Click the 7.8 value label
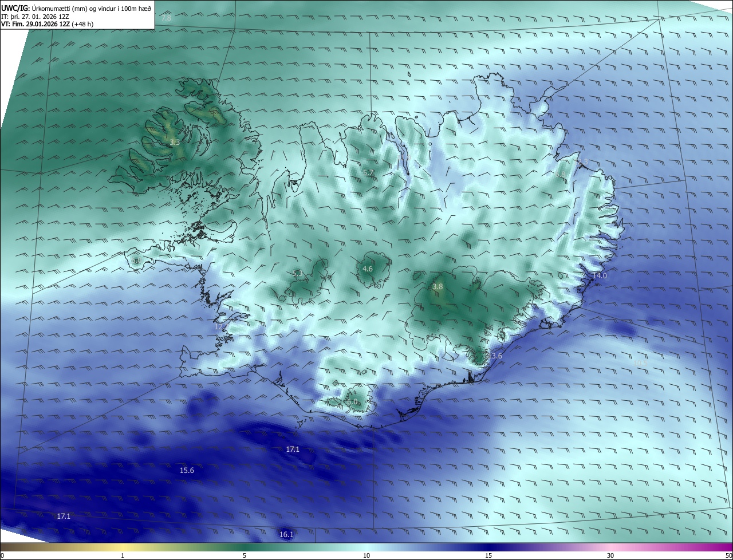Screen dimensions: 733x560 166,18
